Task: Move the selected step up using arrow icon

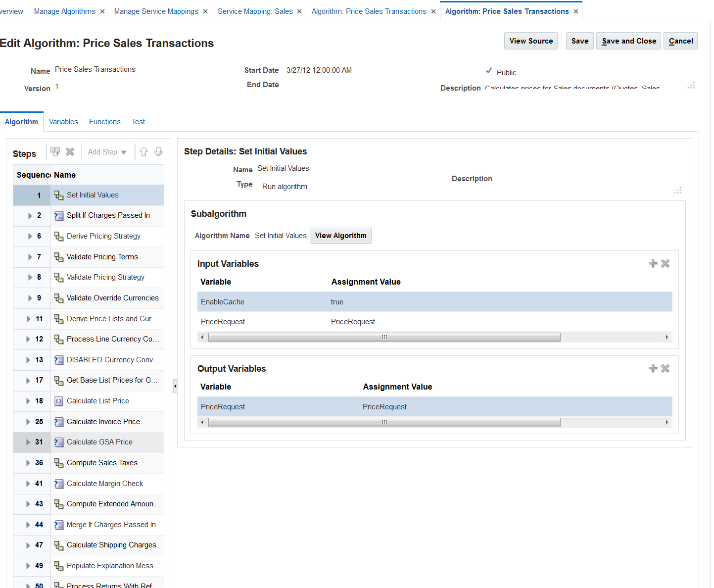Action: [143, 151]
